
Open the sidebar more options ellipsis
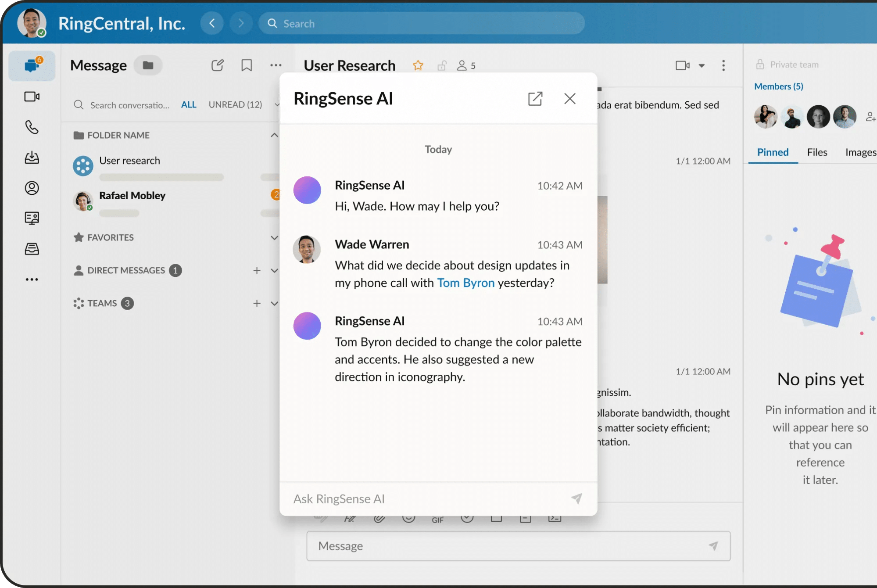pyautogui.click(x=32, y=279)
